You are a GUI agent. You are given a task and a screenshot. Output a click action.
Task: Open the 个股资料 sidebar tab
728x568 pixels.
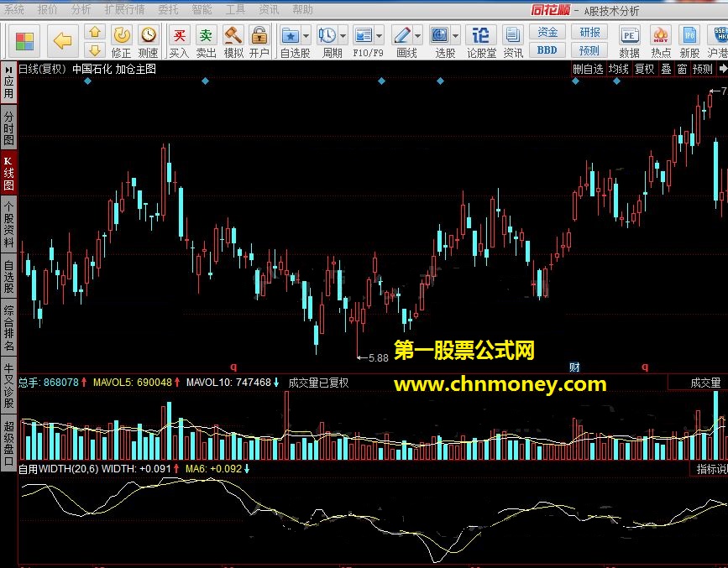pos(8,224)
